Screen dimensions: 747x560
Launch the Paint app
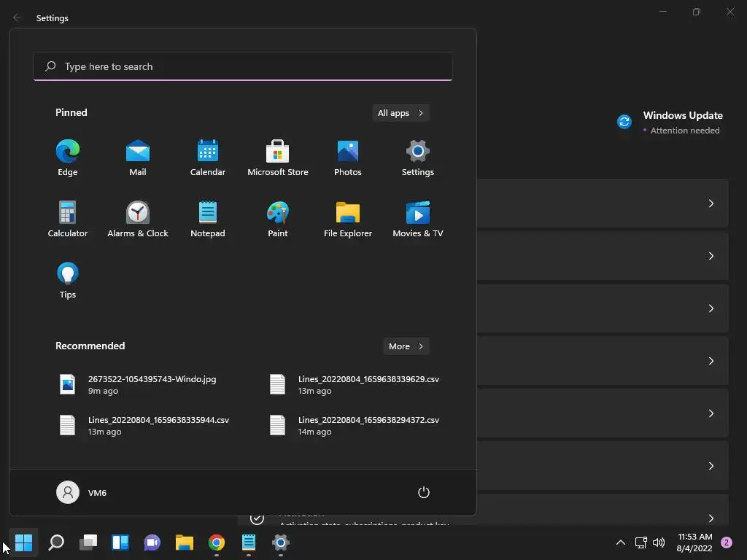click(278, 219)
